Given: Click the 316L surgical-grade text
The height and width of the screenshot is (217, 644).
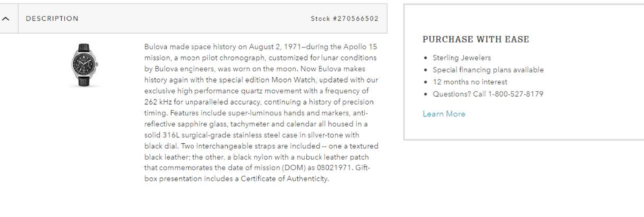Looking at the screenshot, I should click(191, 135).
